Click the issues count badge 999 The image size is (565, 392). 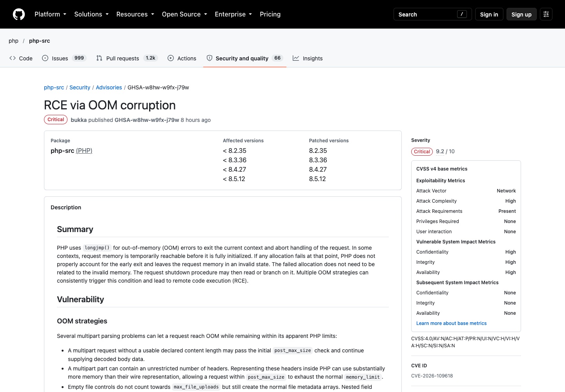point(79,58)
